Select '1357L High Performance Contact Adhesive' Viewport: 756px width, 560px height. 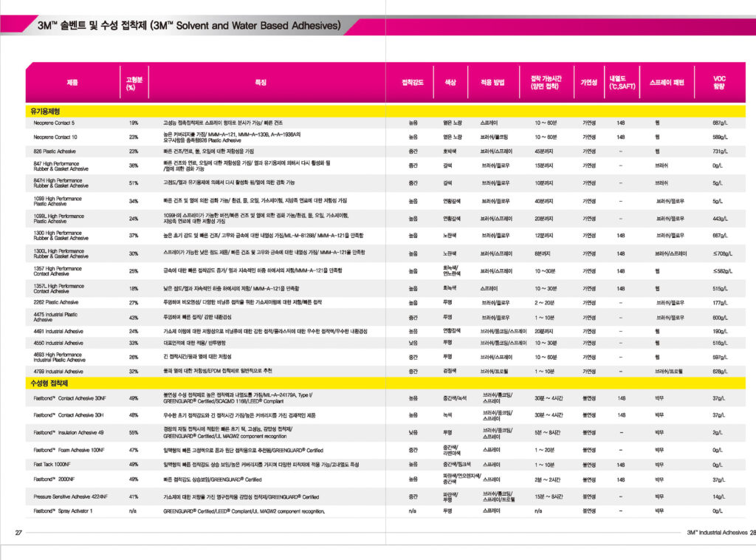58,288
